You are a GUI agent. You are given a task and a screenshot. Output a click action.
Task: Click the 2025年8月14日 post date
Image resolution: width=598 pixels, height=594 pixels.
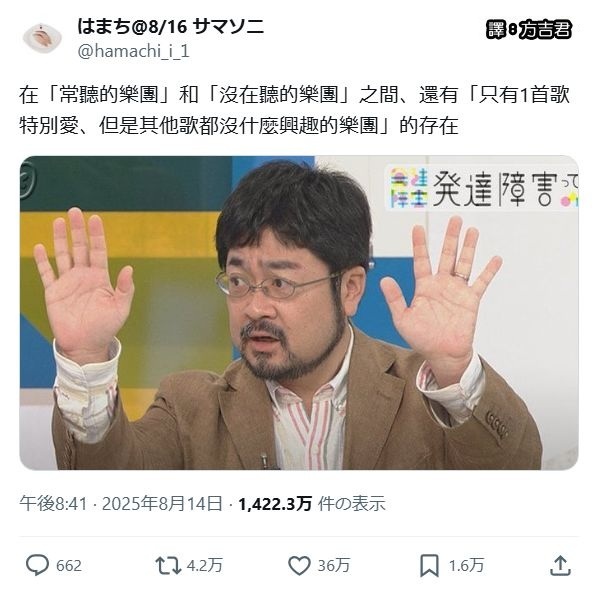pyautogui.click(x=162, y=504)
